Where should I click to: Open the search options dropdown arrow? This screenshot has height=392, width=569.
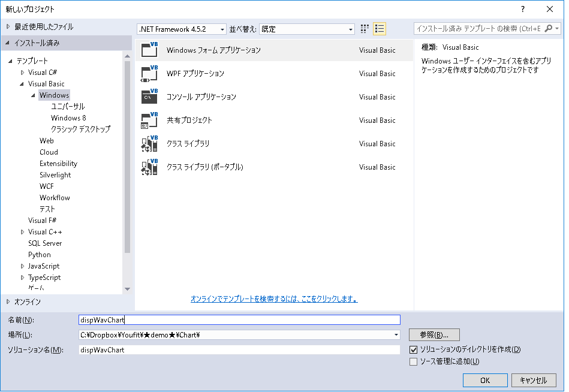[x=557, y=28]
